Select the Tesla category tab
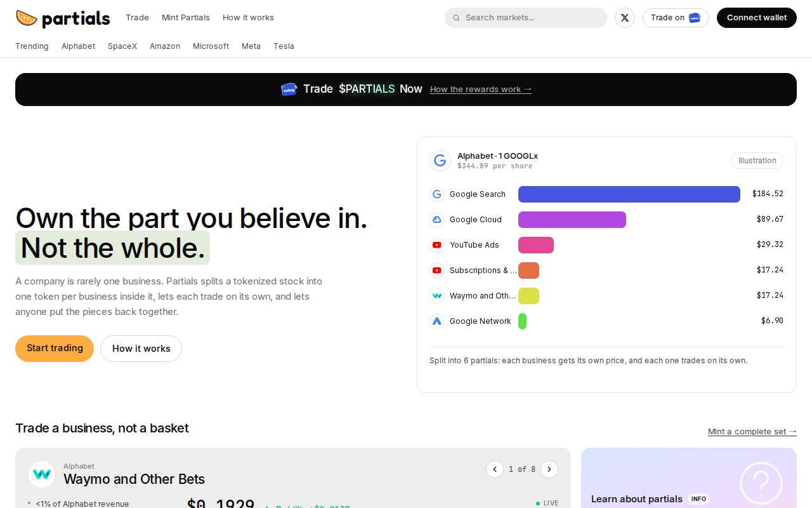This screenshot has height=508, width=812. (x=284, y=46)
